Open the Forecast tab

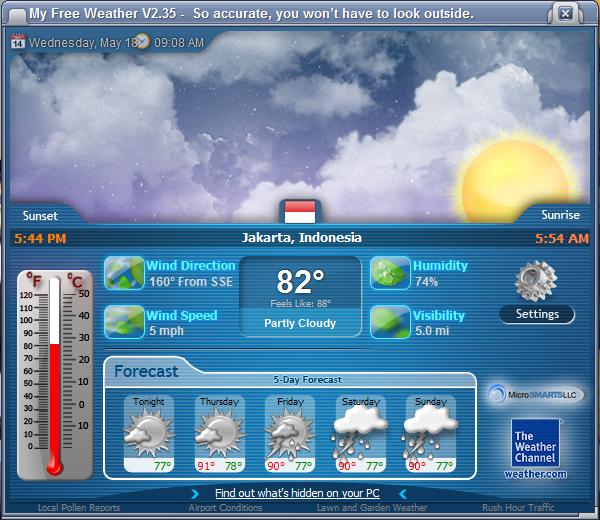(x=146, y=371)
